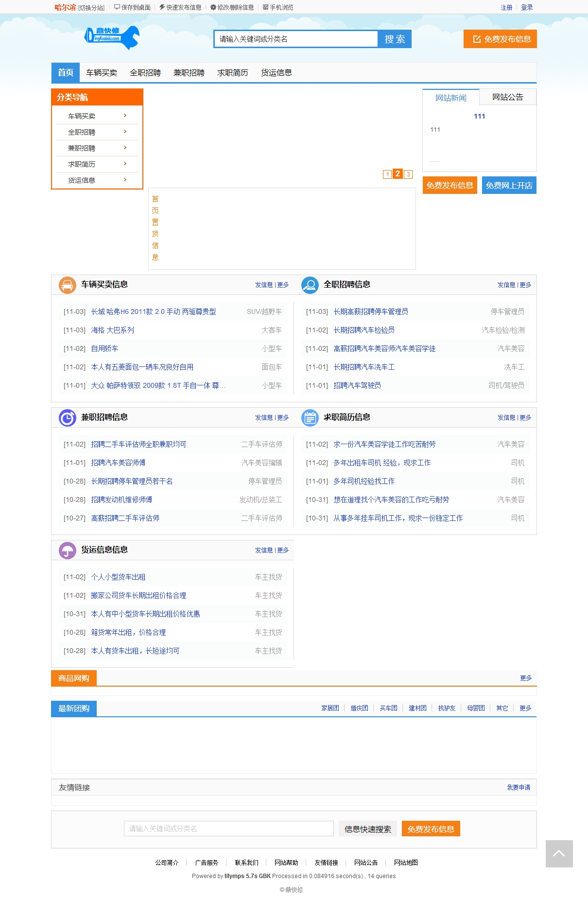
Task: Click the magnifier icon beside 全职招聘信息
Action: pyautogui.click(x=310, y=285)
